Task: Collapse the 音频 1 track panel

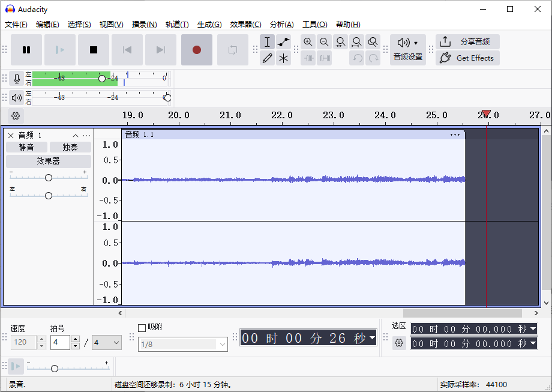Action: [x=76, y=135]
